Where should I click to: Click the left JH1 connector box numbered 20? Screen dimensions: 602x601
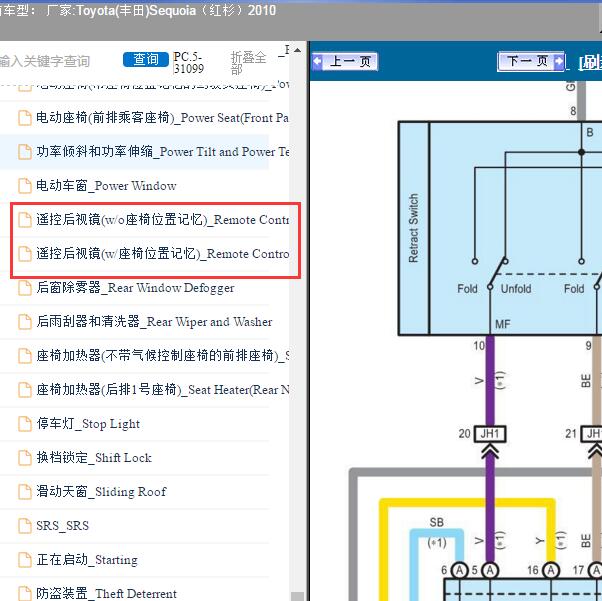490,434
